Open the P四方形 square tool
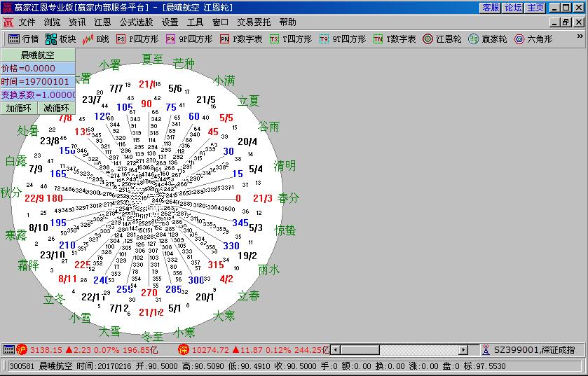Image resolution: width=588 pixels, height=376 pixels. (137, 39)
